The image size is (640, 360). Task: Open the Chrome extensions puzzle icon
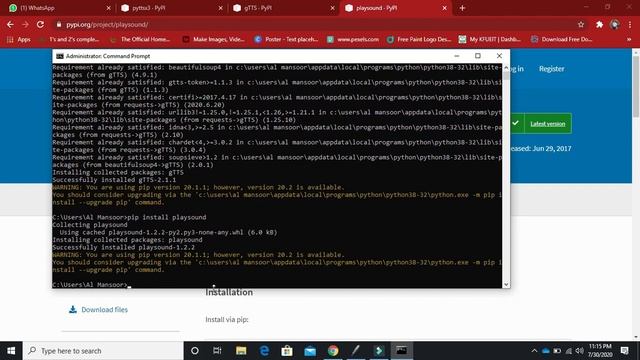[599, 24]
